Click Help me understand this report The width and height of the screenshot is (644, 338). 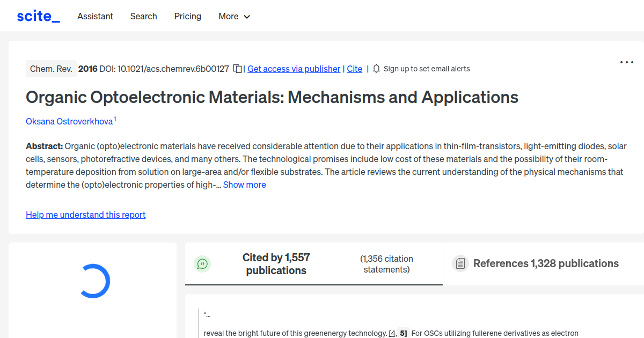tap(85, 215)
